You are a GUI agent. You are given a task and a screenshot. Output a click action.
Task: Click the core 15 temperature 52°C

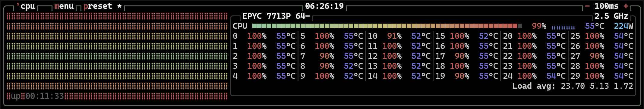pyautogui.click(x=488, y=36)
